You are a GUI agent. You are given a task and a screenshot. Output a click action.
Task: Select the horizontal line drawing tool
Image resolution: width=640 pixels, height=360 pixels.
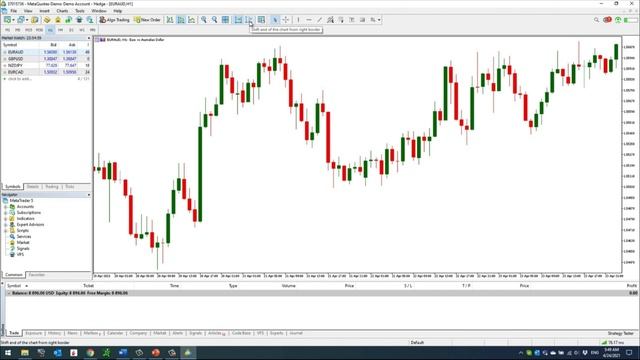coord(309,20)
